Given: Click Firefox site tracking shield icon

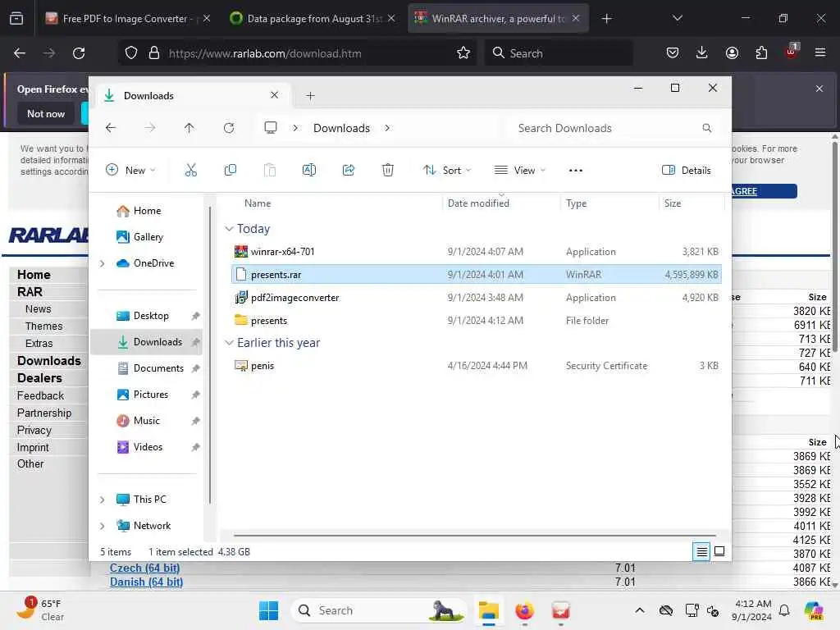Looking at the screenshot, I should 131,53.
